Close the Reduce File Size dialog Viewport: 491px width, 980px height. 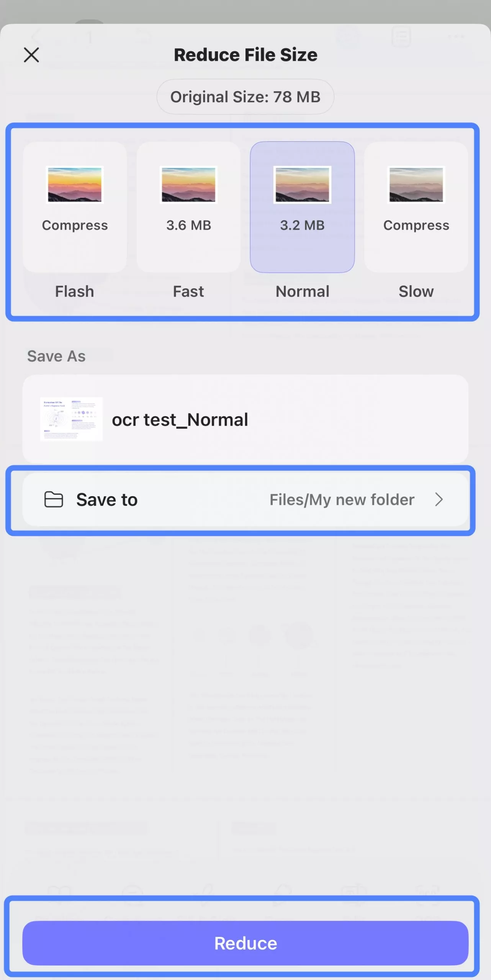coord(31,54)
